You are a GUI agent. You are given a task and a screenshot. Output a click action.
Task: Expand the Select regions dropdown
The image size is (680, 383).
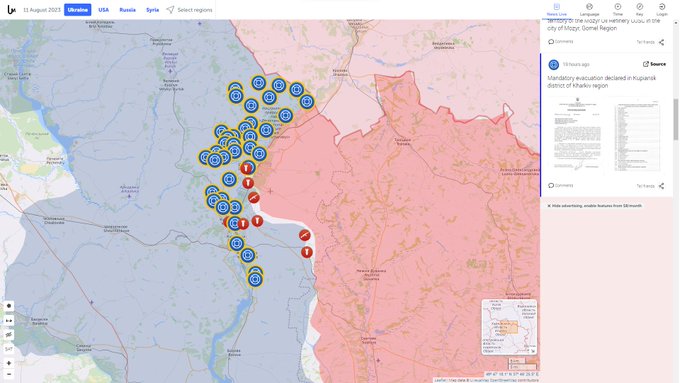190,10
